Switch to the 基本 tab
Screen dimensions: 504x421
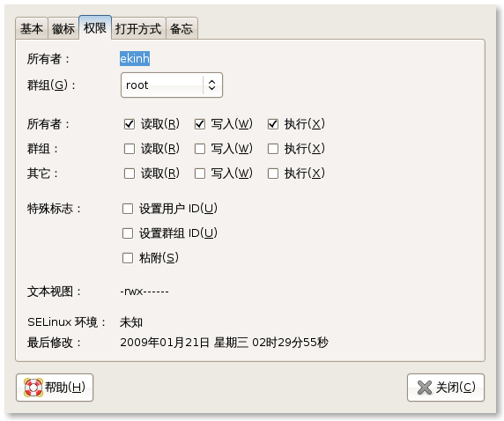pyautogui.click(x=32, y=28)
